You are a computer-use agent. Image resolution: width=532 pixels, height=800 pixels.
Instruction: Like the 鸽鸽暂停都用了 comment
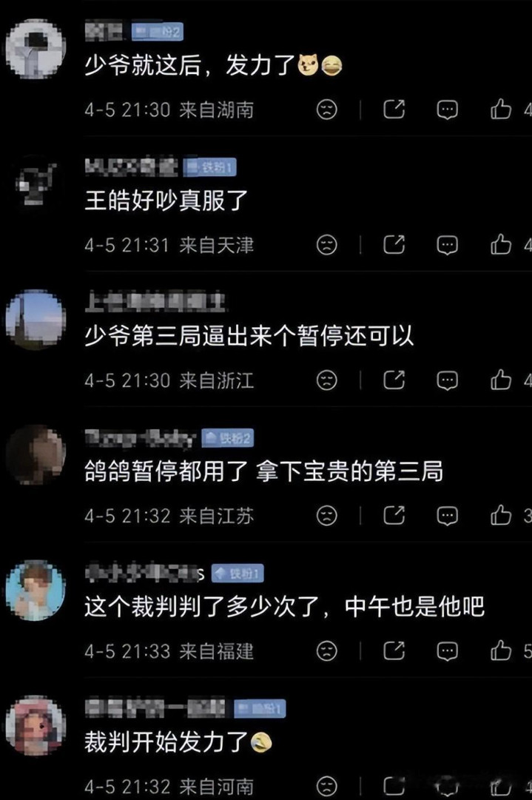click(x=500, y=515)
